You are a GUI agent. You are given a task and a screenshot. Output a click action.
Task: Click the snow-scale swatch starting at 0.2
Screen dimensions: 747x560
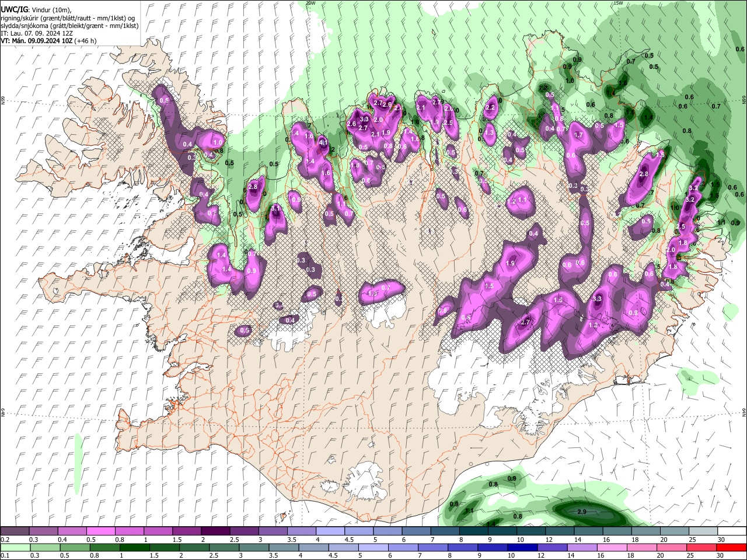15,531
